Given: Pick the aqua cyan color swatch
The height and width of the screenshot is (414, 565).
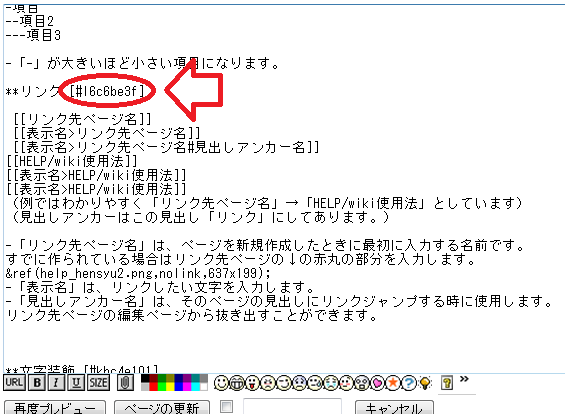Looking at the screenshot, I should coord(196,387).
